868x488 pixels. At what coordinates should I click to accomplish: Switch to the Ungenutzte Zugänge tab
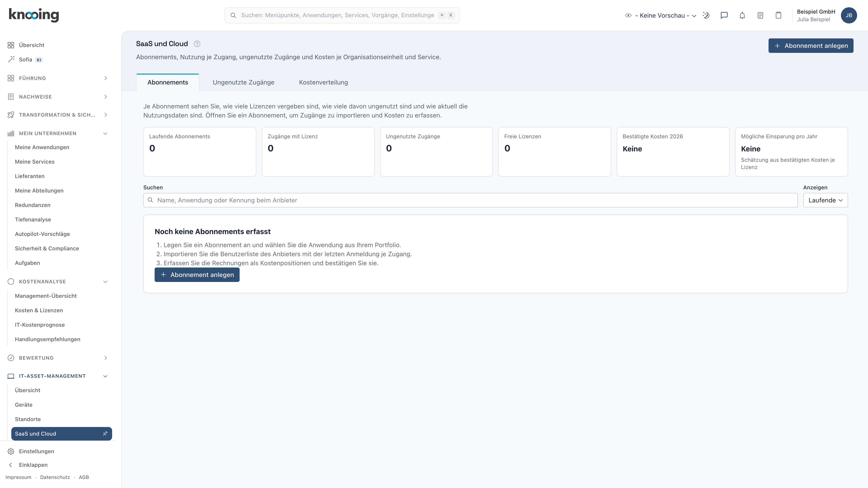243,82
